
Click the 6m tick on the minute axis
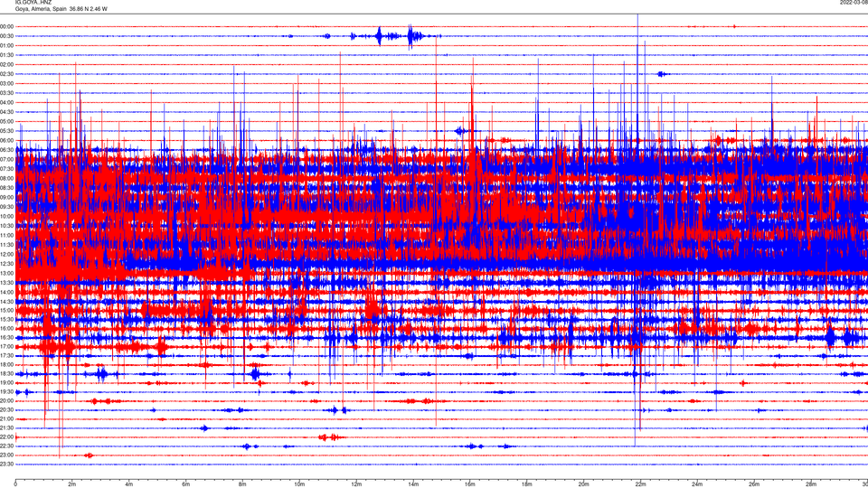coord(185,484)
